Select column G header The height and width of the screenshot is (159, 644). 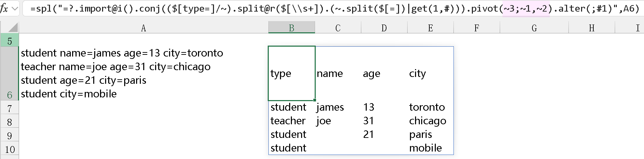click(x=534, y=28)
